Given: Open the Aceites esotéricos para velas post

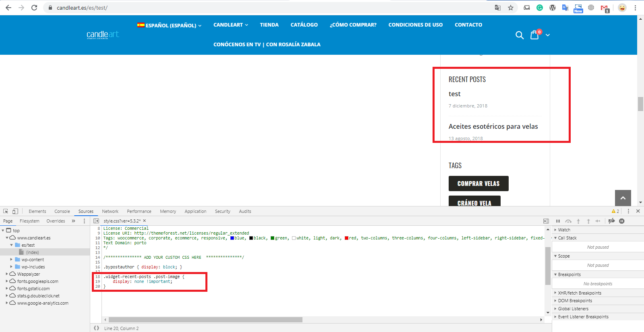Looking at the screenshot, I should 493,126.
